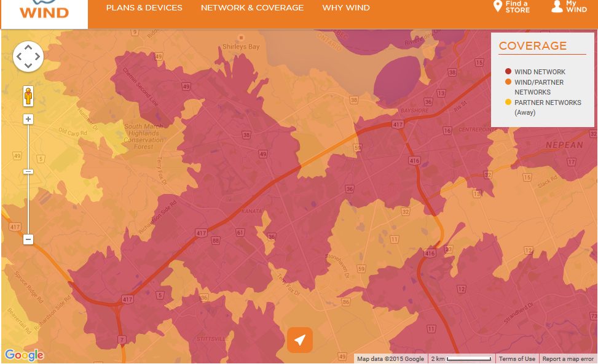Click the KANATA map label
This screenshot has width=598, height=364.
point(252,211)
